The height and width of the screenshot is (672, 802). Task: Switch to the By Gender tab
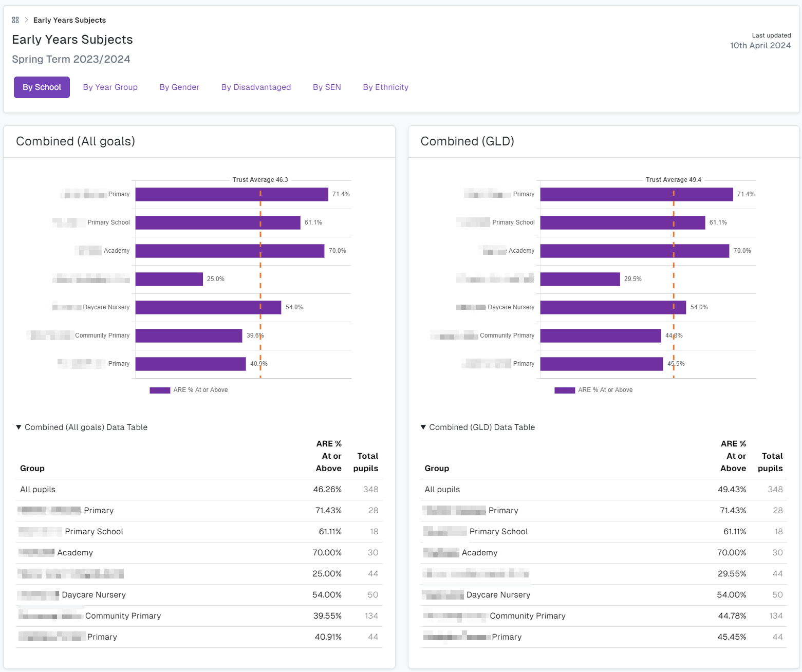click(x=179, y=87)
